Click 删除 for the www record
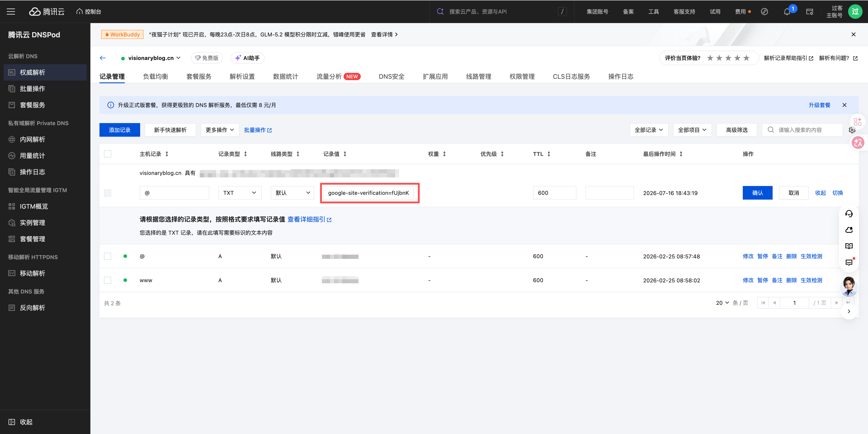This screenshot has width=868, height=434. (791, 280)
